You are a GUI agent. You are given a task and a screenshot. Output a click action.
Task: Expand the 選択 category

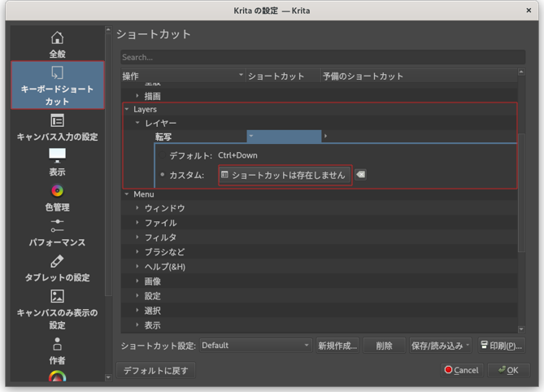click(x=137, y=310)
